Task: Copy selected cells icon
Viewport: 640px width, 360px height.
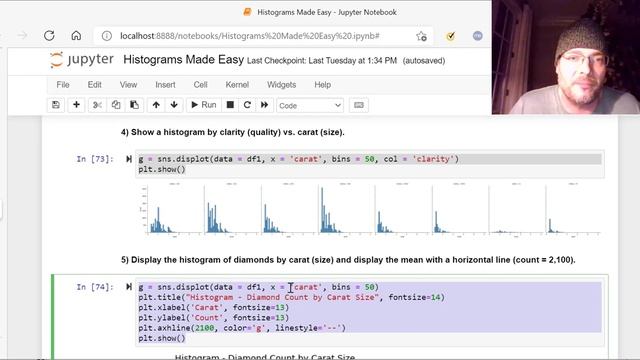Action: (116, 105)
